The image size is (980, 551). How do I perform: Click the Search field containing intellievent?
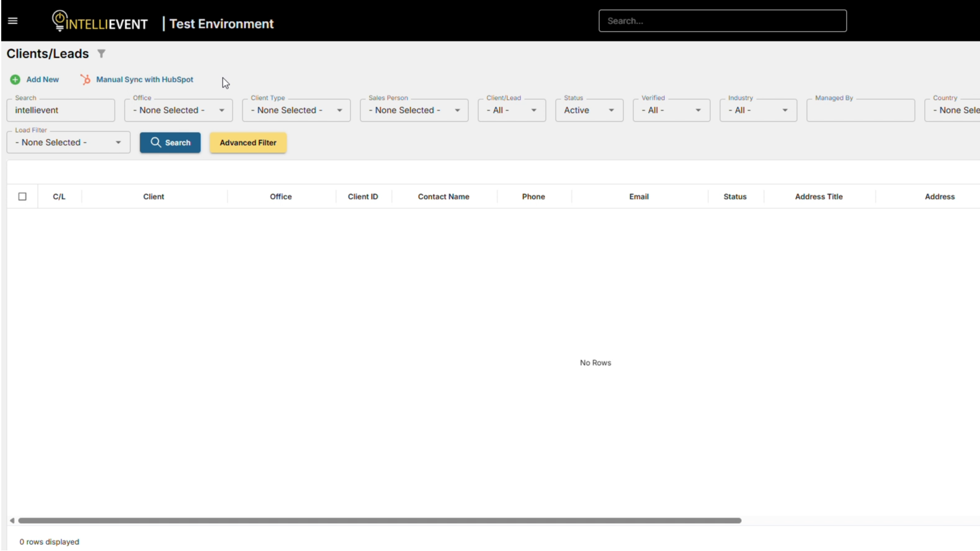[x=61, y=110]
